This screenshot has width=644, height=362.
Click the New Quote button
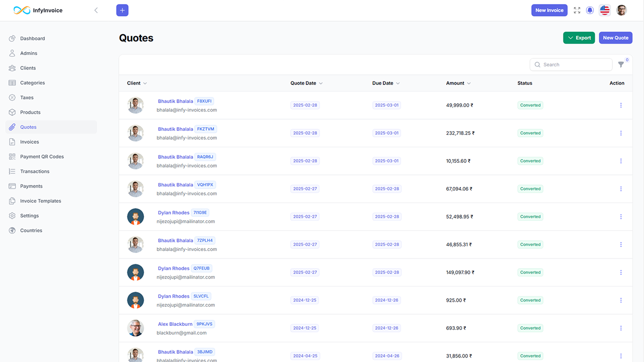(x=615, y=38)
